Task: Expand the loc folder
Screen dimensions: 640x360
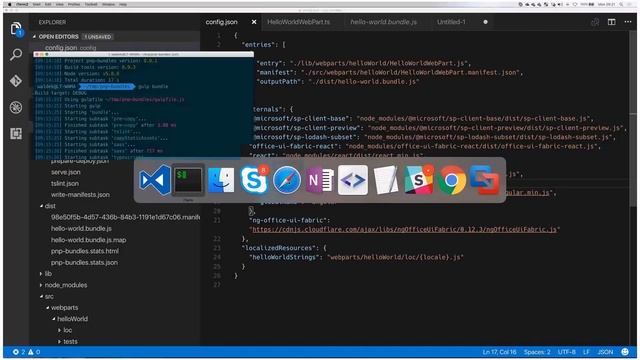Action: pyautogui.click(x=60, y=330)
